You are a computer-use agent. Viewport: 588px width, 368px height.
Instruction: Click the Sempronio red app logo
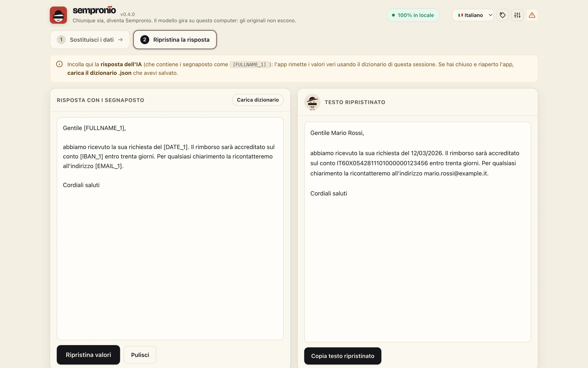point(58,15)
